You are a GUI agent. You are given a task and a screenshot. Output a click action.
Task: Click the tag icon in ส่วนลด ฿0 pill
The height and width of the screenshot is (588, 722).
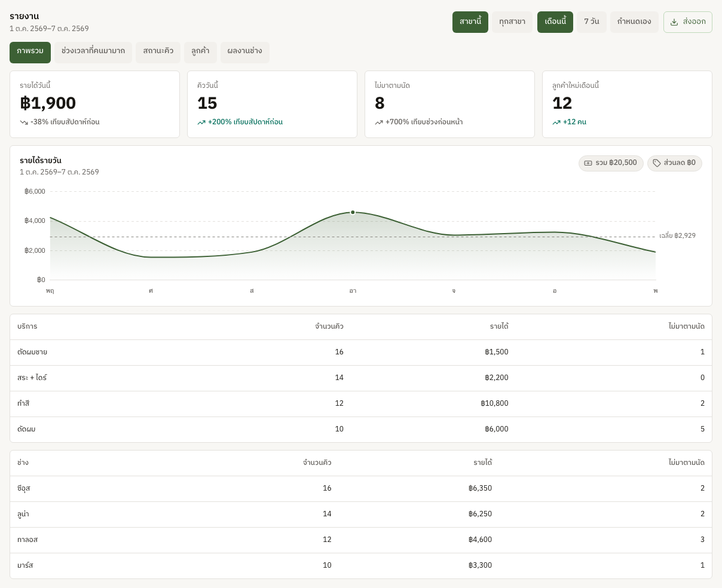[657, 163]
